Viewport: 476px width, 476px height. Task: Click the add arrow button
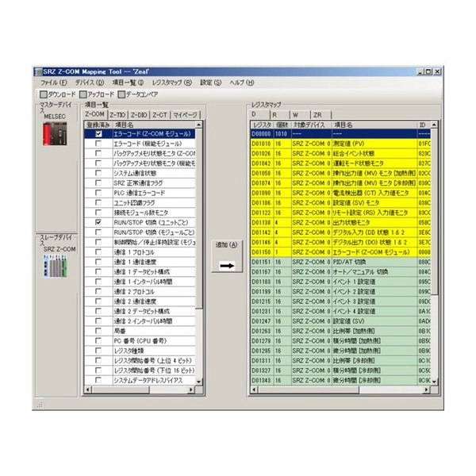pyautogui.click(x=227, y=256)
